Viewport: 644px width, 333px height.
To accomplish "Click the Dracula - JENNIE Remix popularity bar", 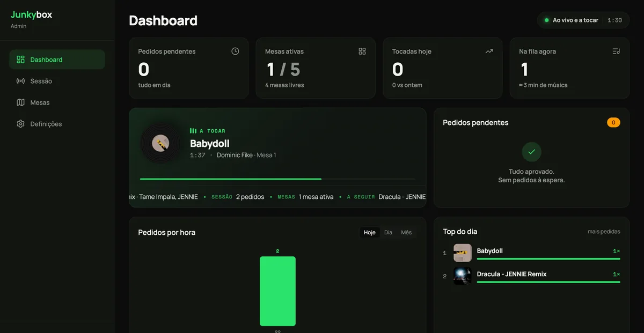I will 548,282.
